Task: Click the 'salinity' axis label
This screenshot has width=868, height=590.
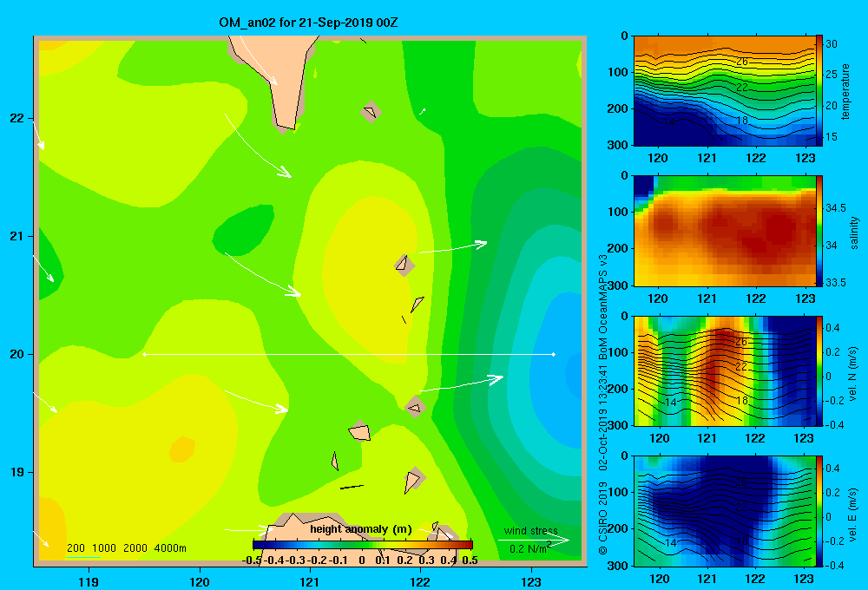Action: coord(854,233)
